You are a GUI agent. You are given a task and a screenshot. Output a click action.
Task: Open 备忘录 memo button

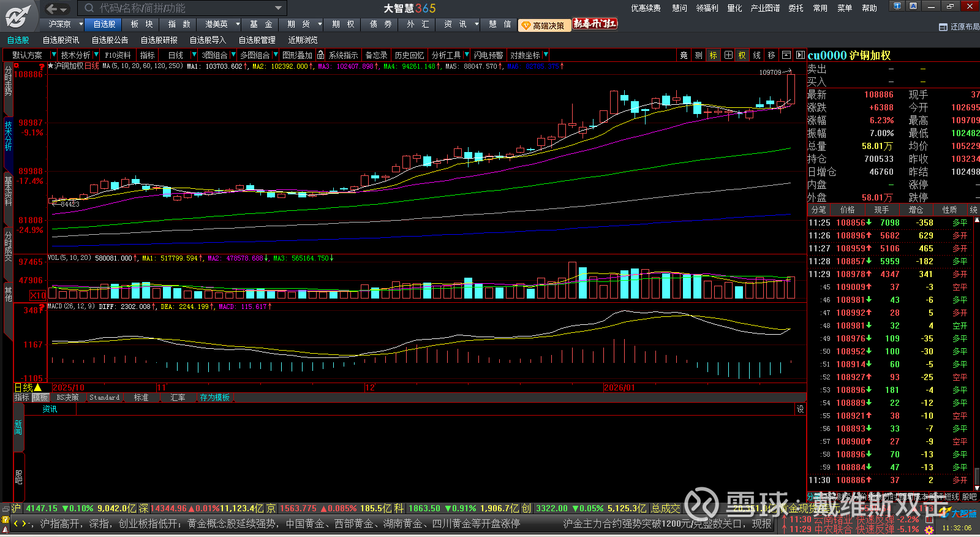tap(377, 55)
